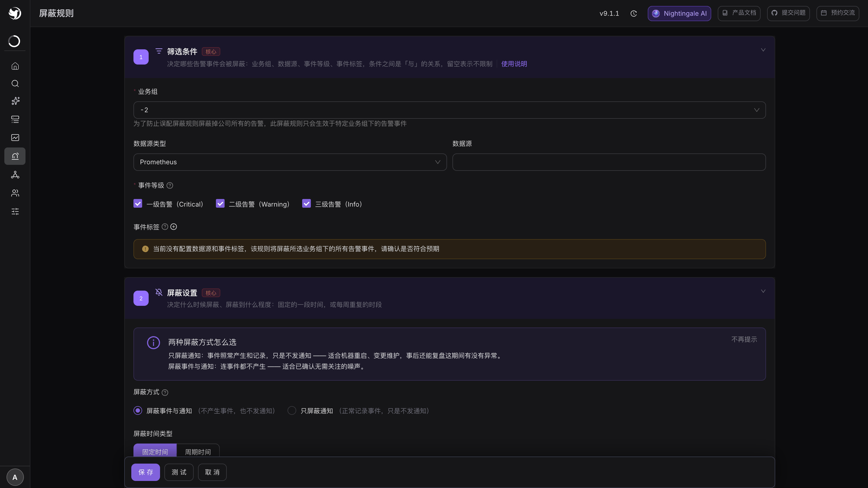This screenshot has height=488, width=868.
Task: Add an event tag with plus icon
Action: (174, 227)
